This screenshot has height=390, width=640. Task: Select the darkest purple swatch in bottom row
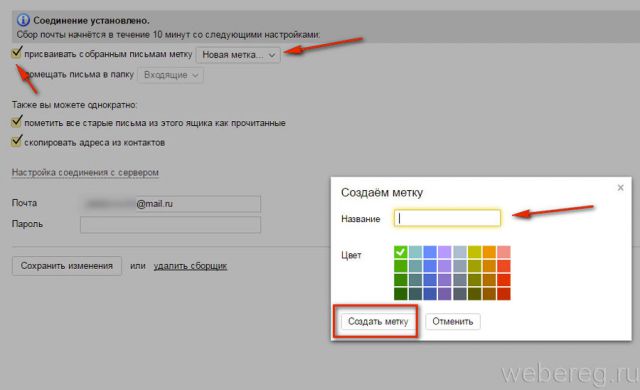tap(444, 294)
